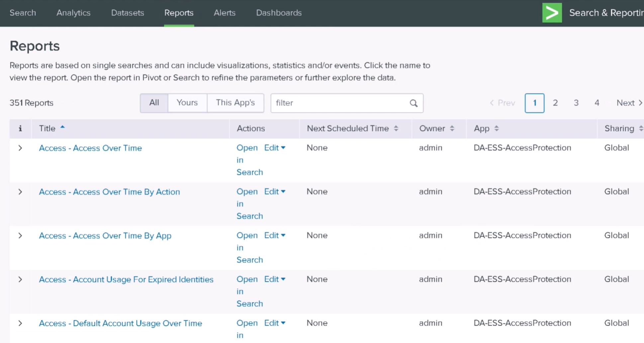Show only Yours reports
The height and width of the screenshot is (343, 644).
coord(187,103)
